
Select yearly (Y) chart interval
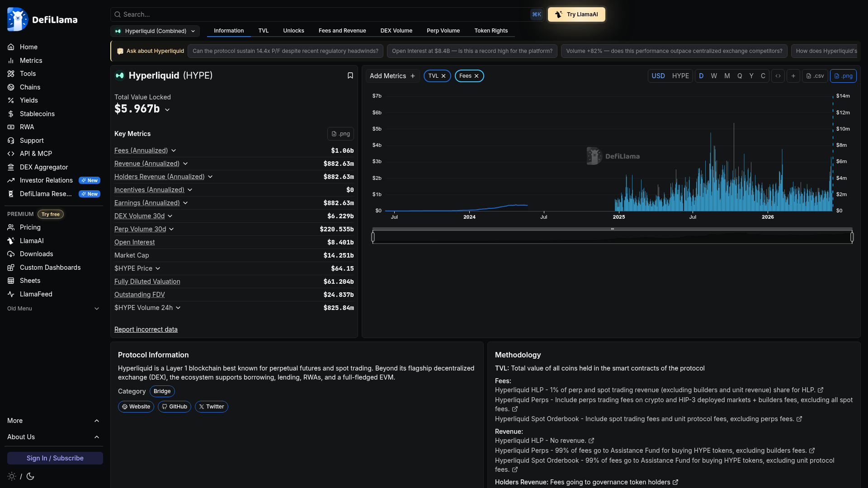(x=751, y=76)
